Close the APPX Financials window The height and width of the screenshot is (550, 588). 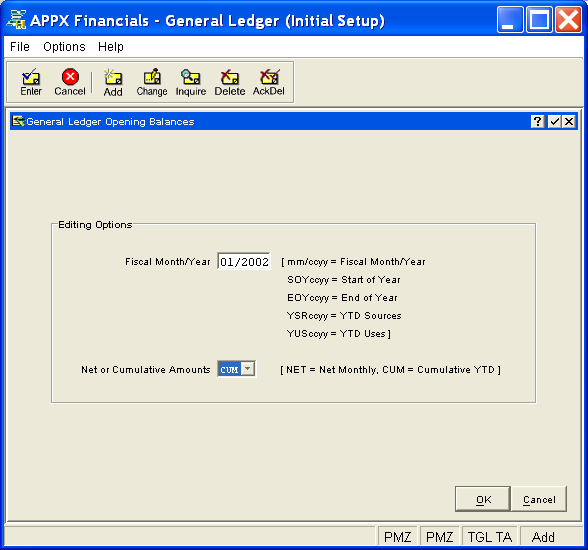pos(568,19)
